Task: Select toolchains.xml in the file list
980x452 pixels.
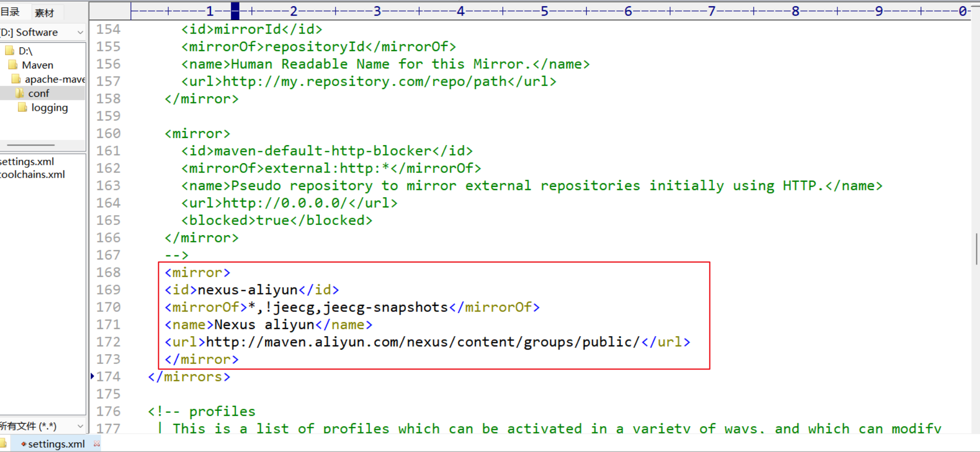Action: [x=32, y=175]
